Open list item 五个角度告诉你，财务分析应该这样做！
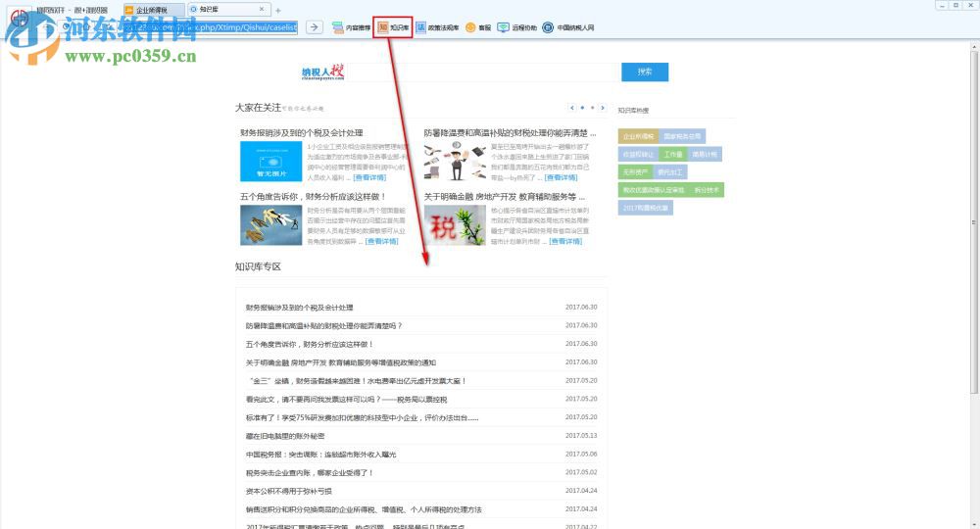980x529 pixels. 310,344
